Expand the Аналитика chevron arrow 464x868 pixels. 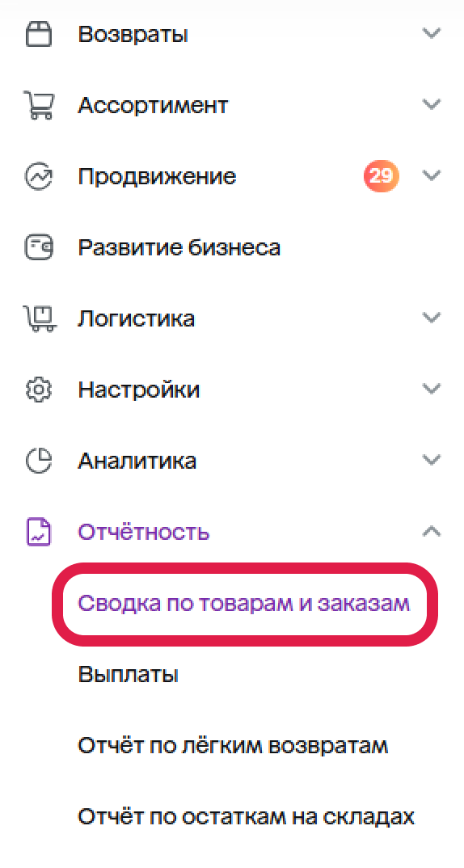[x=432, y=460]
